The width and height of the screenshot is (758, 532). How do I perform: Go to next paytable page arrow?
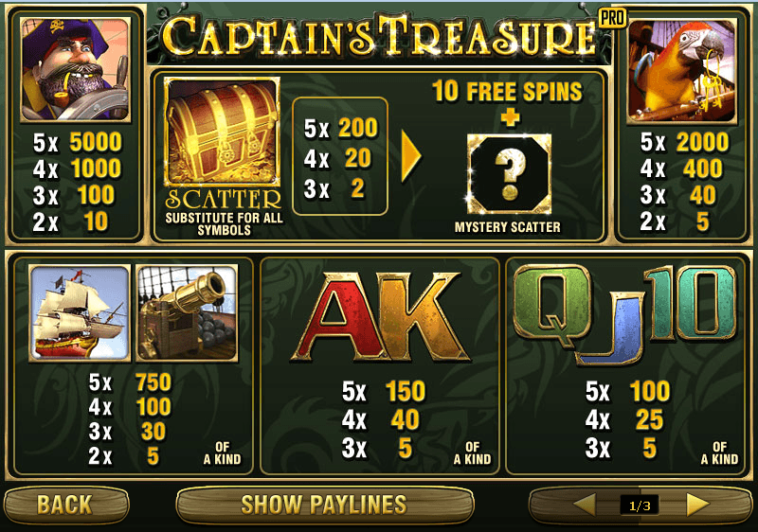click(697, 505)
